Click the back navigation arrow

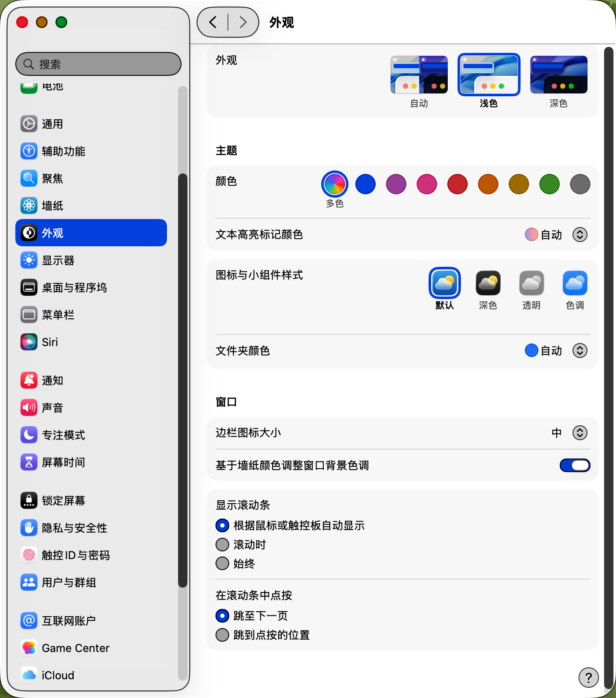point(213,22)
